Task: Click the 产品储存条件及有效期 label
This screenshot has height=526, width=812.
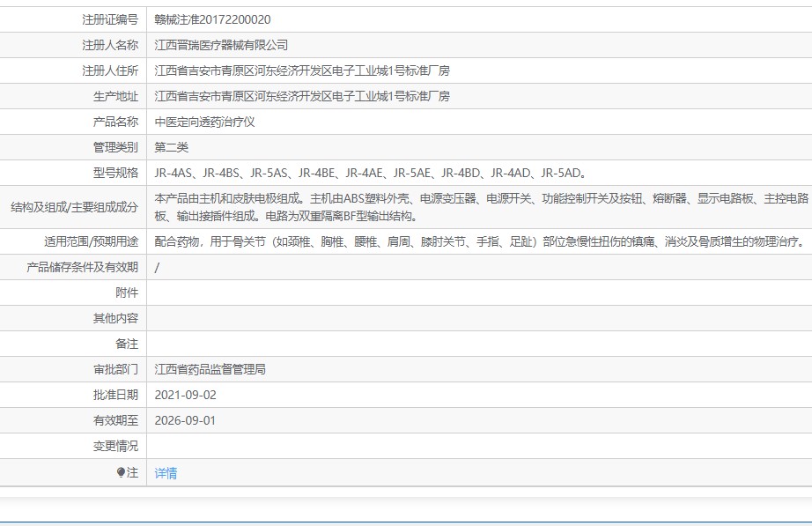Action: 82,267
